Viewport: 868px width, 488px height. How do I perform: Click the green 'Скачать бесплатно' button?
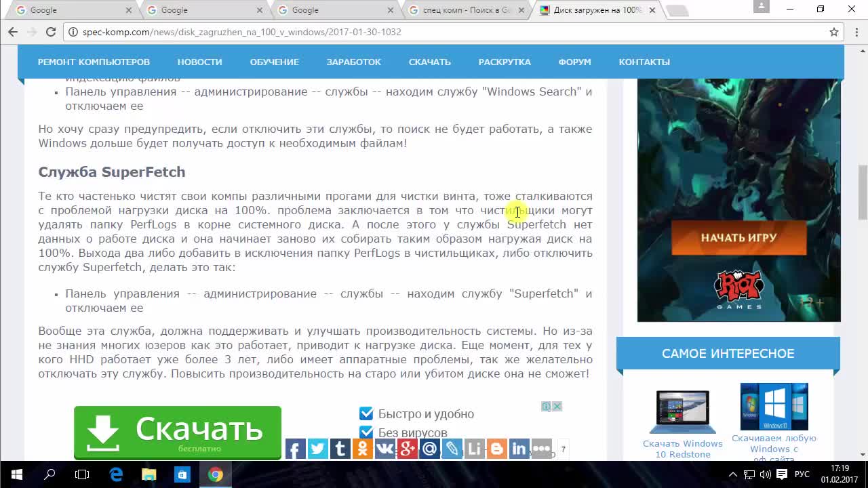point(178,432)
